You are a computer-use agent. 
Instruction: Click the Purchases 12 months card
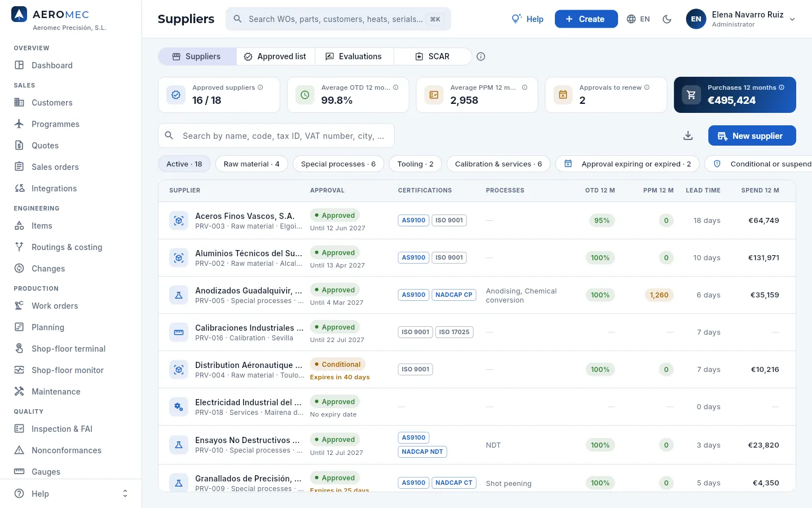(x=735, y=95)
